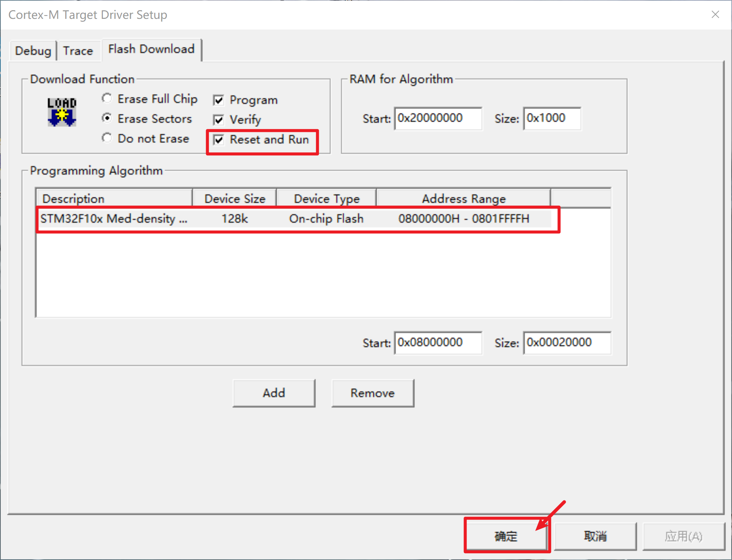732x560 pixels.
Task: Click RAM for Algorithm Start field
Action: 438,118
